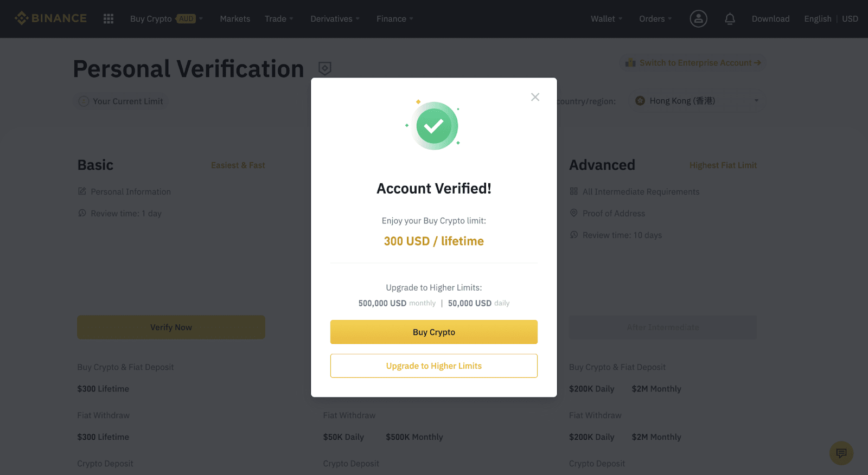Image resolution: width=868 pixels, height=475 pixels.
Task: Click the shield icon beside Personal Verification
Action: 324,68
